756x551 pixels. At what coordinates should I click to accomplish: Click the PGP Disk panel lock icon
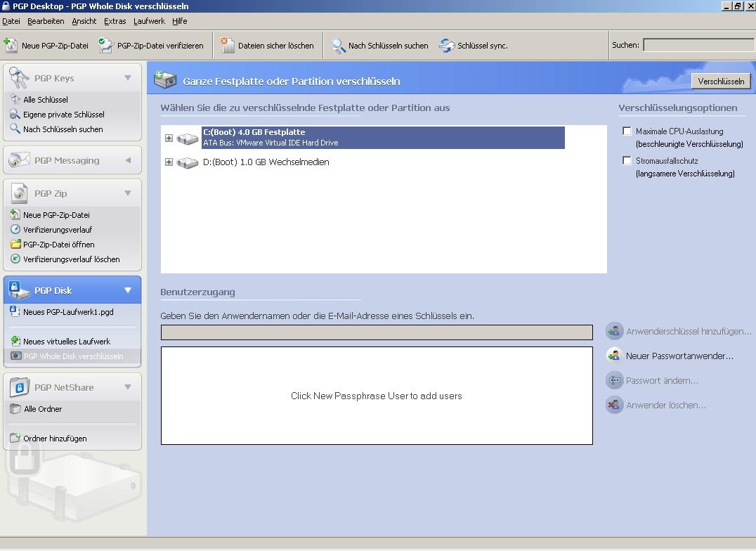tap(18, 290)
